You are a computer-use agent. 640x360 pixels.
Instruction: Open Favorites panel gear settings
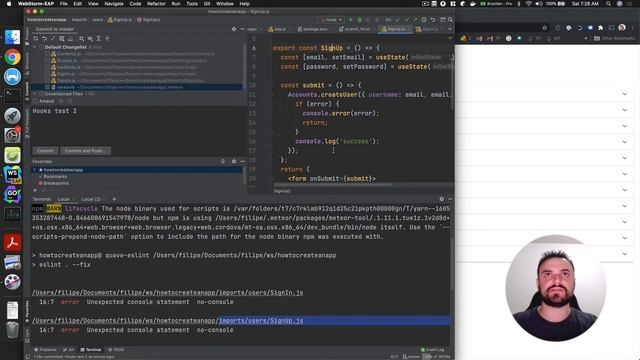[x=234, y=162]
